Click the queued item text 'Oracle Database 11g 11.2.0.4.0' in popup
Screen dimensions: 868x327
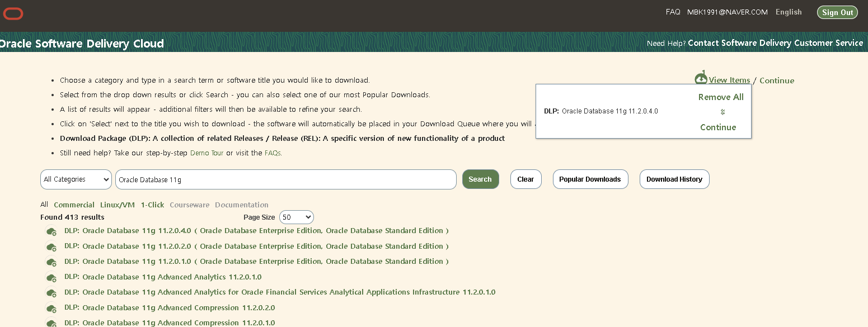coord(610,111)
